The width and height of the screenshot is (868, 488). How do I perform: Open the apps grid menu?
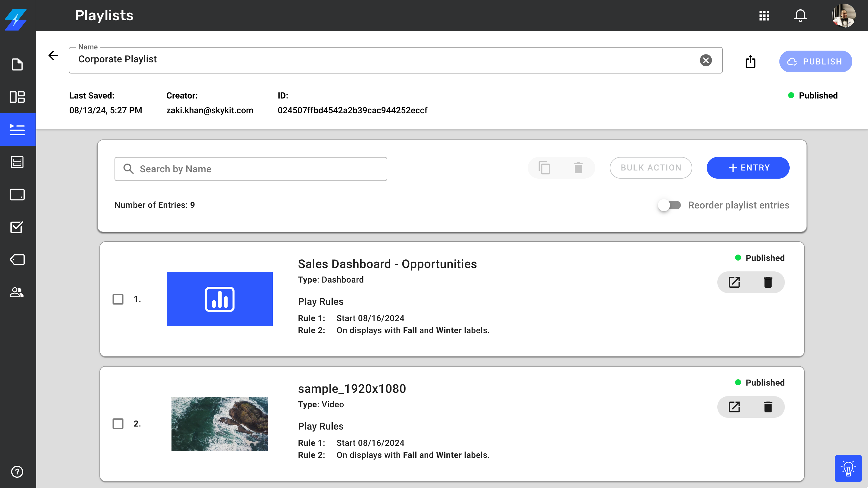tap(764, 15)
